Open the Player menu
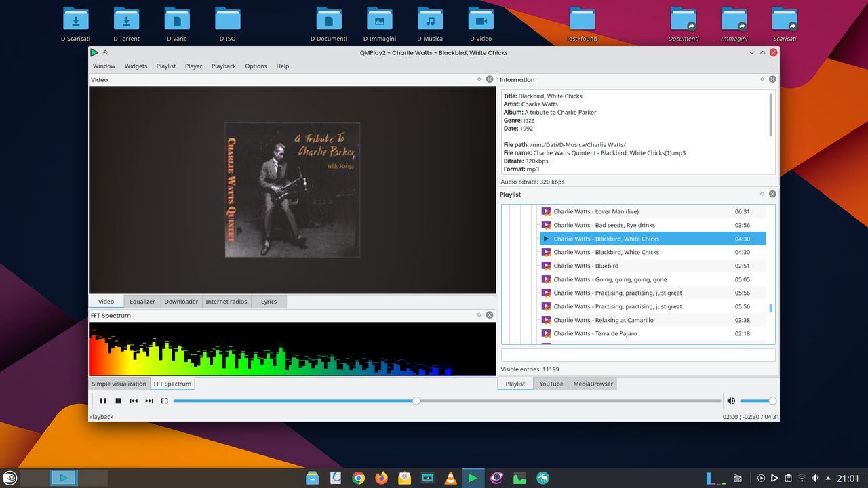 coord(193,66)
